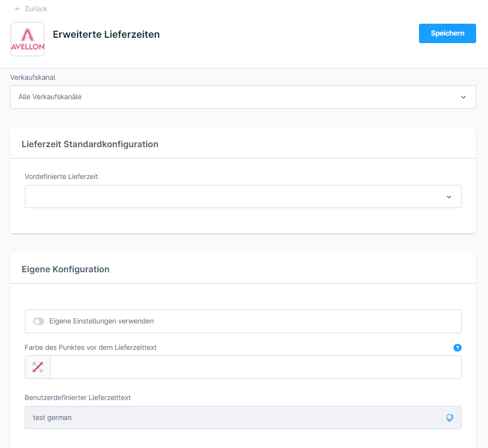Click the Vordefinierte Lieferzeit chevron arrow

tap(449, 197)
